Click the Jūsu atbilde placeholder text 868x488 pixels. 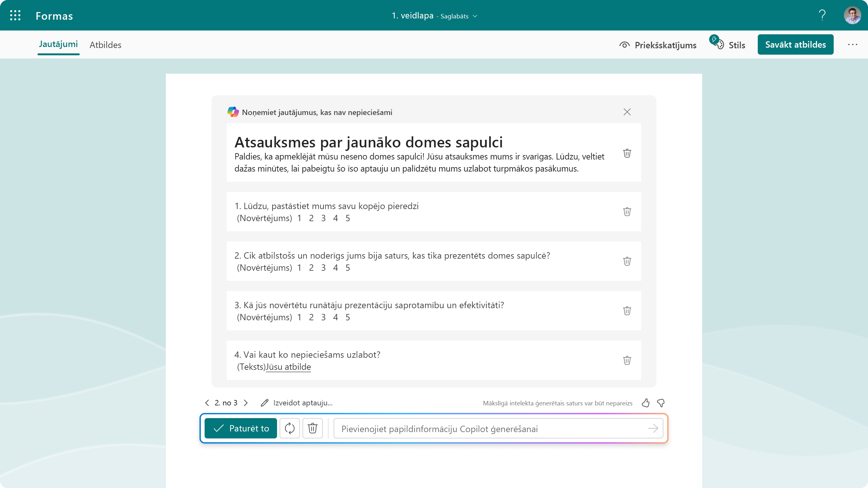(x=288, y=367)
